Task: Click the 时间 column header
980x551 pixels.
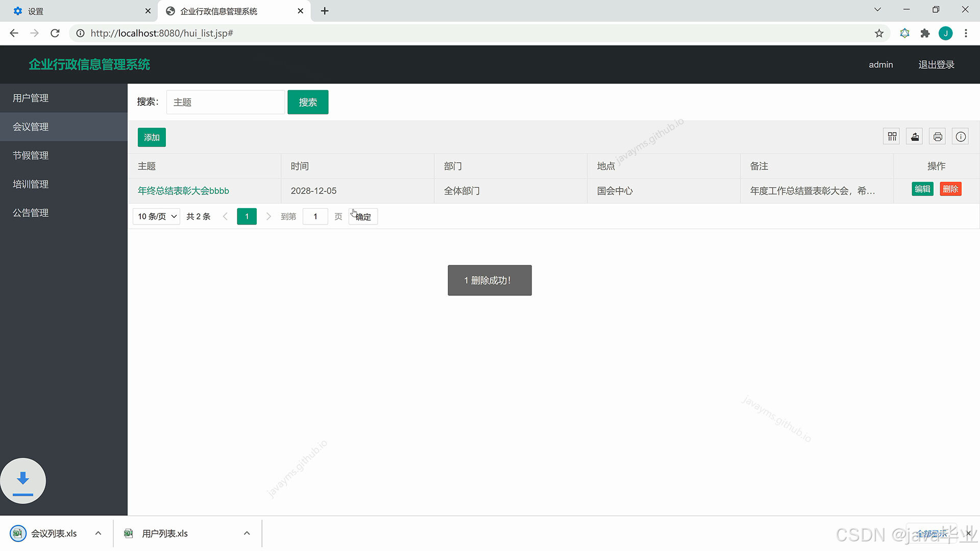Action: [x=357, y=166]
